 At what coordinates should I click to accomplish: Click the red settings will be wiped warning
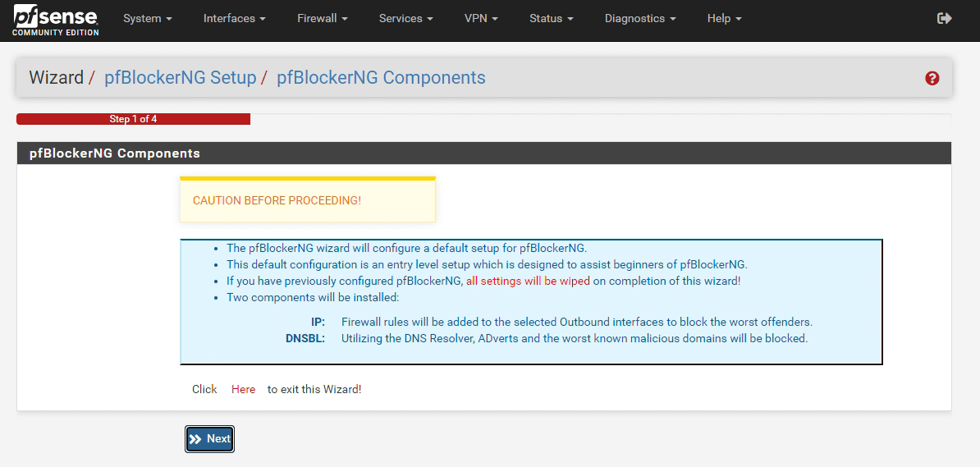pyautogui.click(x=528, y=281)
